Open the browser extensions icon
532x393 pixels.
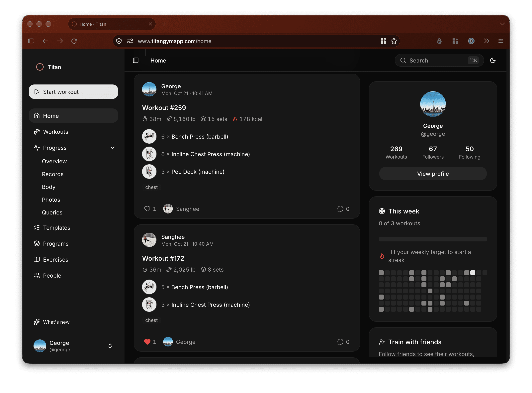(455, 41)
